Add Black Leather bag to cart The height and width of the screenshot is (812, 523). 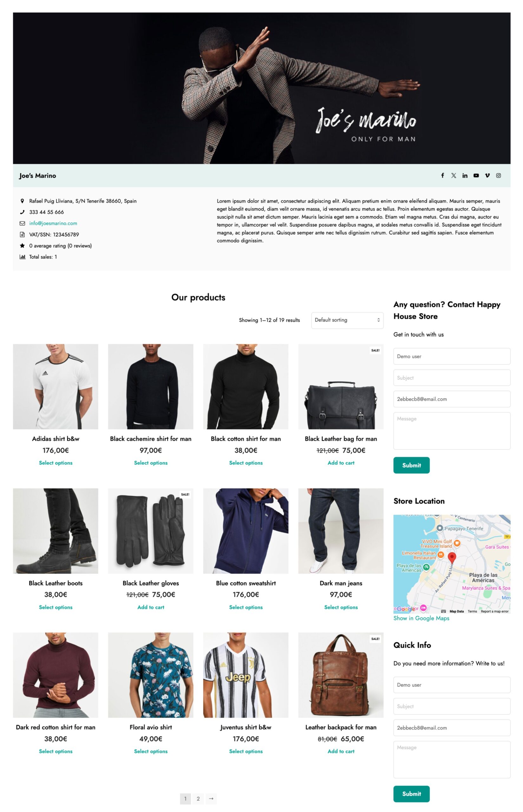[x=341, y=462]
